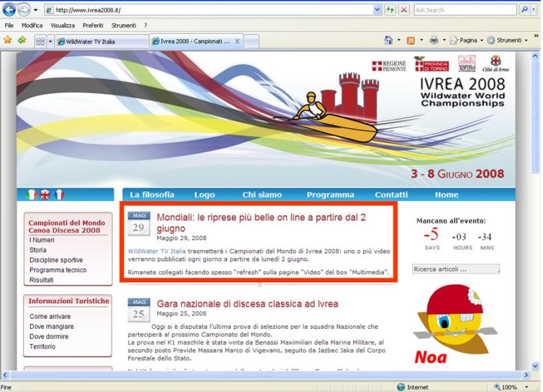Open the I Numeri sidebar link

click(x=42, y=240)
